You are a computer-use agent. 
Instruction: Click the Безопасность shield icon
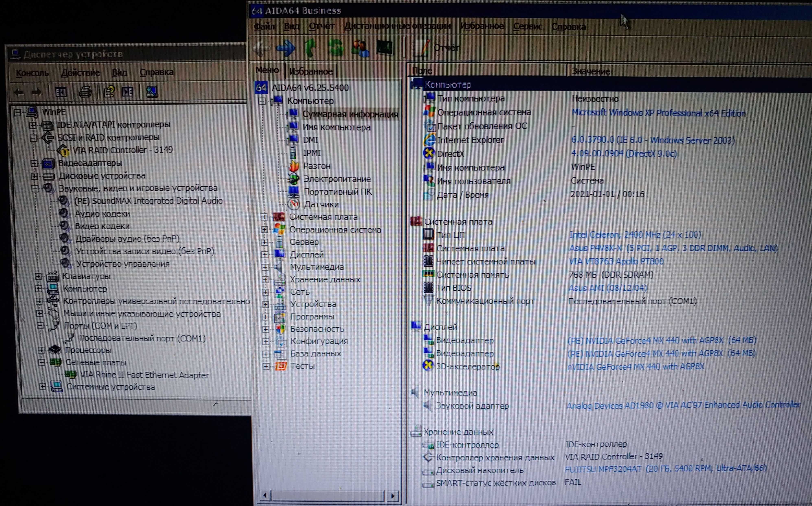click(281, 329)
